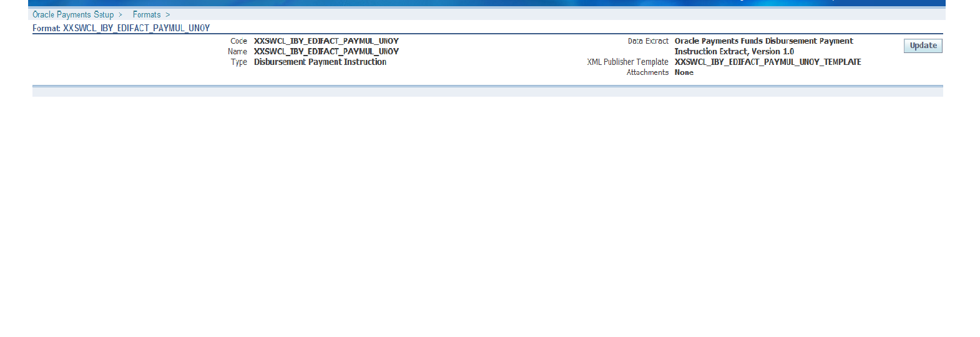Select the Attachments value None
This screenshot has width=980, height=337.
point(684,72)
